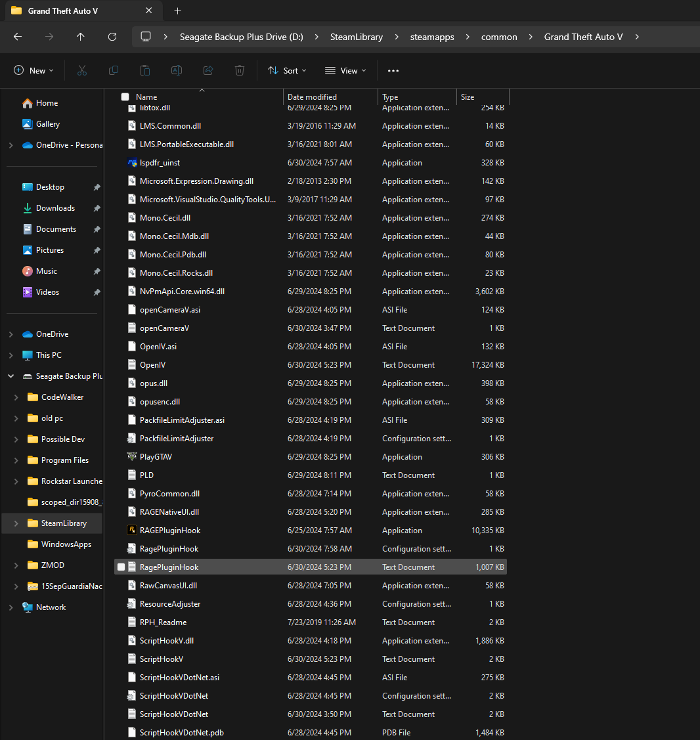
Task: Open the View dropdown menu
Action: 345,70
